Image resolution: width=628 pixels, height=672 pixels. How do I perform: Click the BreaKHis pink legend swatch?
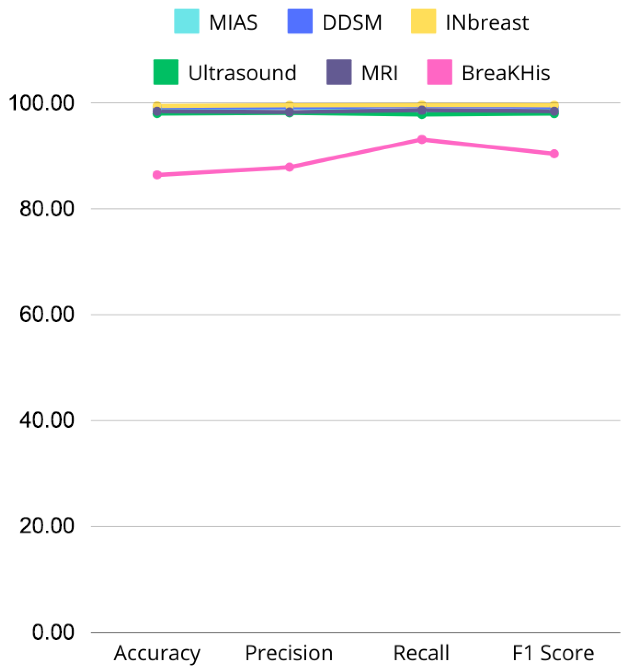coord(439,72)
